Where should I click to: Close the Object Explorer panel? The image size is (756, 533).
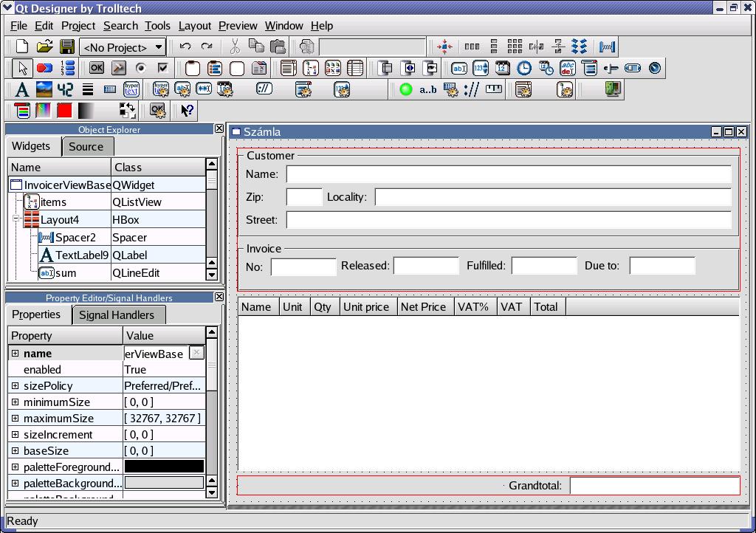(219, 128)
